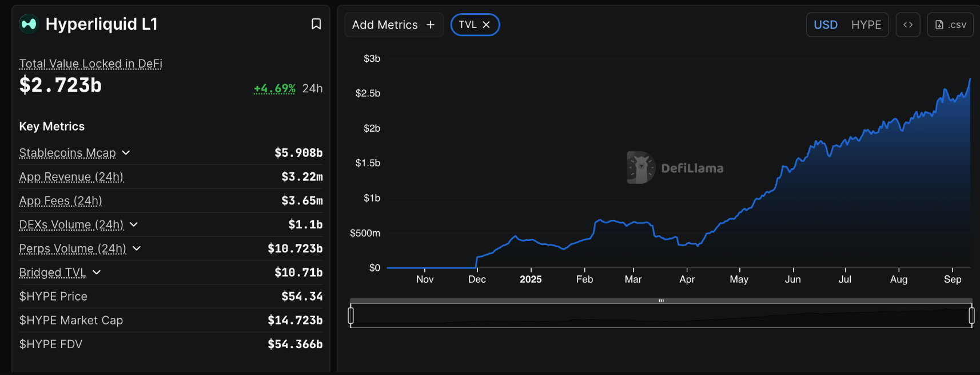The width and height of the screenshot is (980, 375).
Task: Expand the Bridged TVL row
Action: (x=97, y=273)
